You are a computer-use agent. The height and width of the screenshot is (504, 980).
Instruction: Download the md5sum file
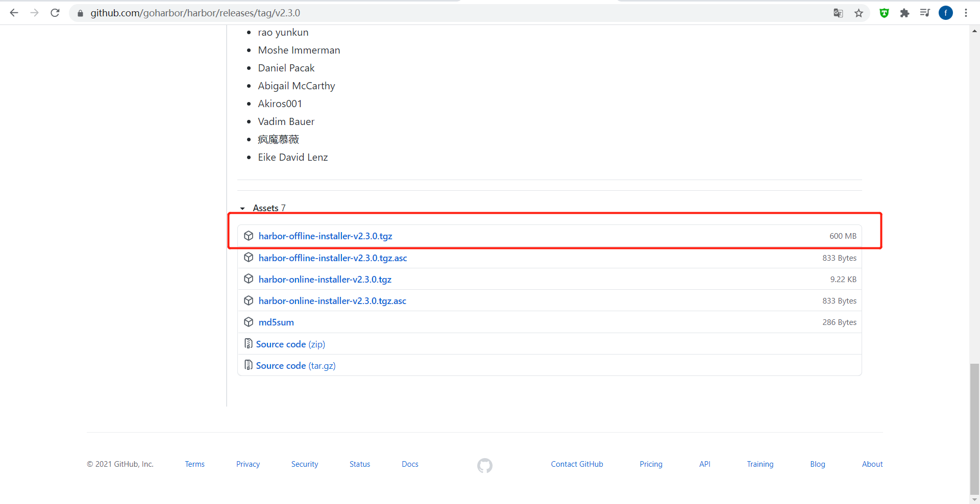pos(276,322)
